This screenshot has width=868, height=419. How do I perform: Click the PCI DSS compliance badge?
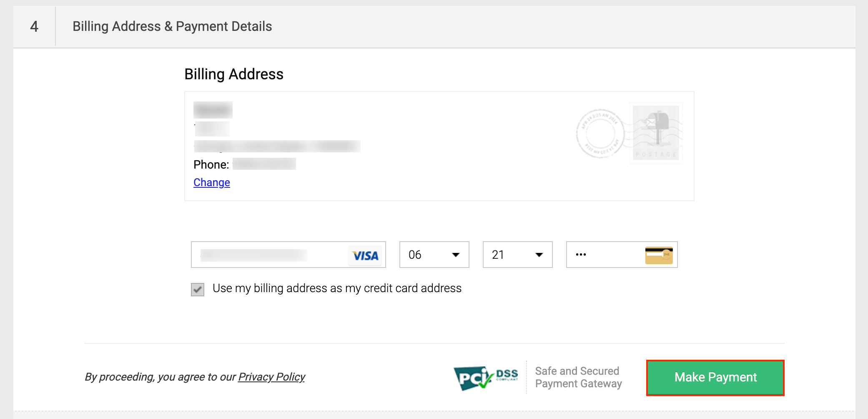[x=486, y=377]
